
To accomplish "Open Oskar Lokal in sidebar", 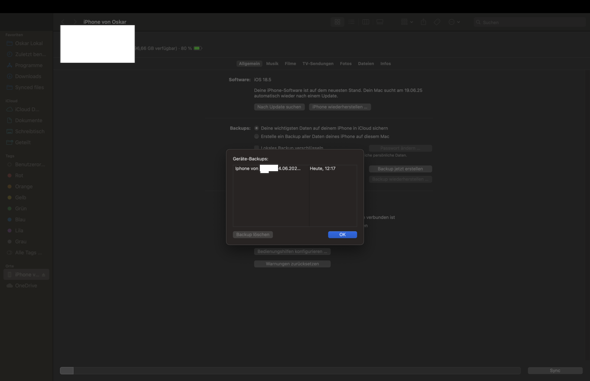I will 26,43.
